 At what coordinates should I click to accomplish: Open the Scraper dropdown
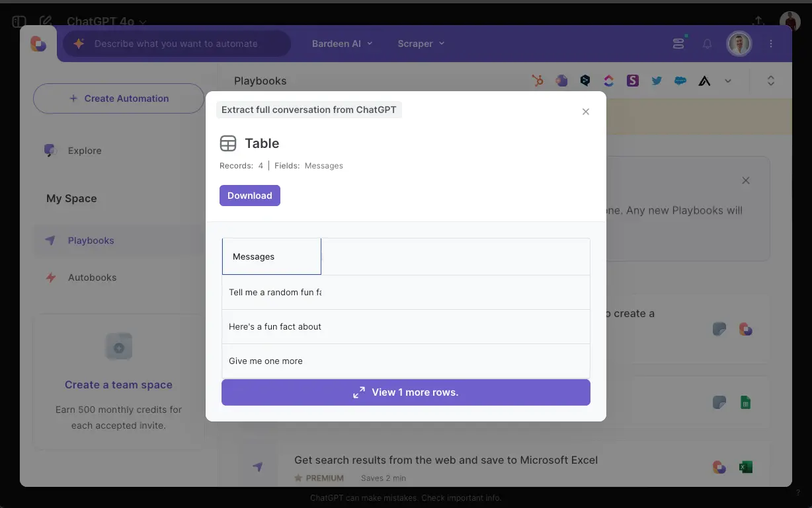point(421,44)
